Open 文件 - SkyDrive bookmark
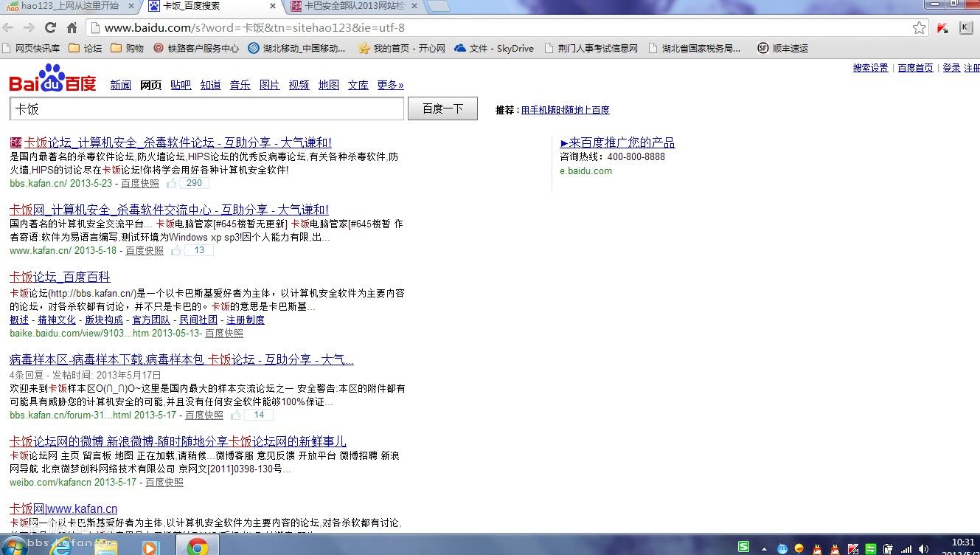Screen dimensions: 980x555 494,48
